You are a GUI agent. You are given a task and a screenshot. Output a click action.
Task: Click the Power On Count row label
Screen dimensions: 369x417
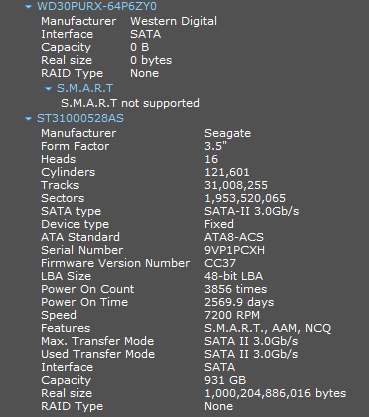click(88, 289)
